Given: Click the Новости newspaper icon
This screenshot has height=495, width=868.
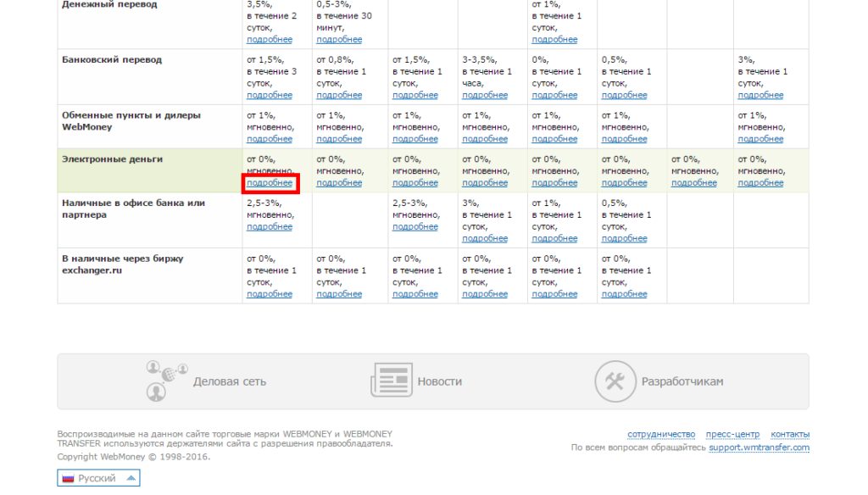Looking at the screenshot, I should pyautogui.click(x=390, y=381).
